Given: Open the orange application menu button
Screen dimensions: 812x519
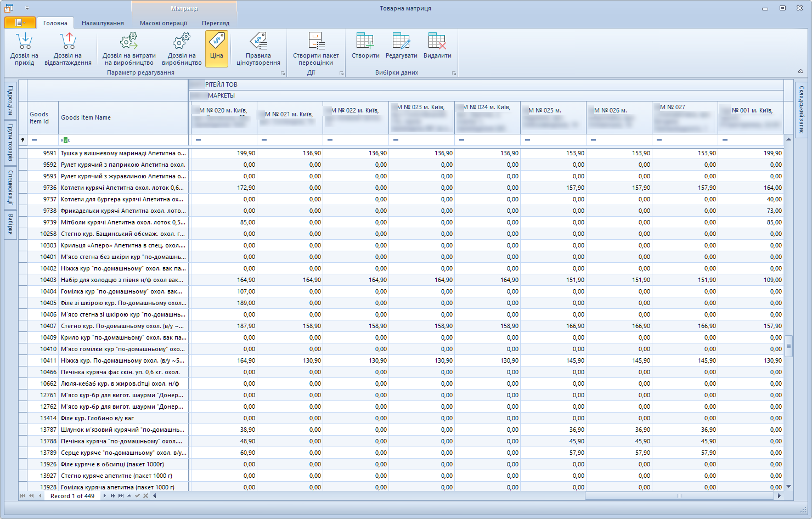Looking at the screenshot, I should point(20,22).
